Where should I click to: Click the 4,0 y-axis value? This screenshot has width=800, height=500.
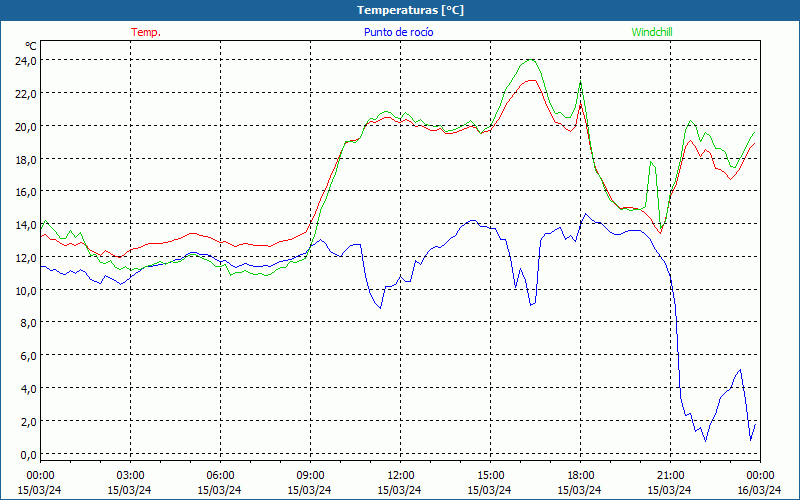click(29, 389)
